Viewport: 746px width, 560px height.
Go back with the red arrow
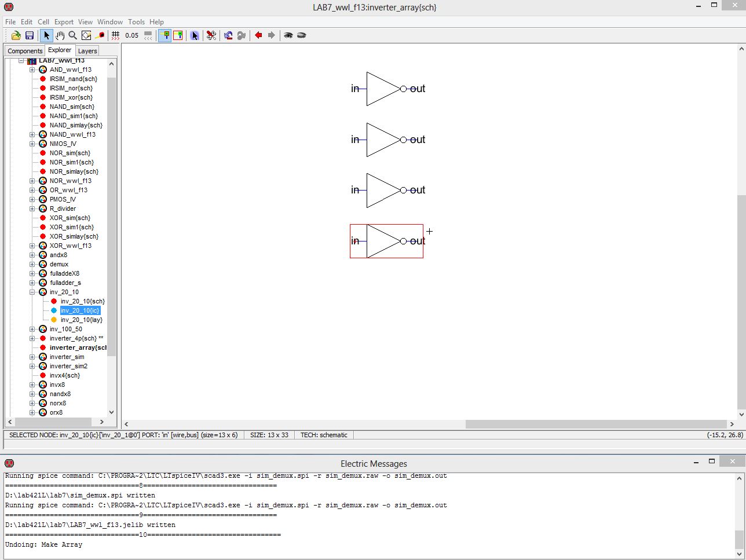pos(258,35)
